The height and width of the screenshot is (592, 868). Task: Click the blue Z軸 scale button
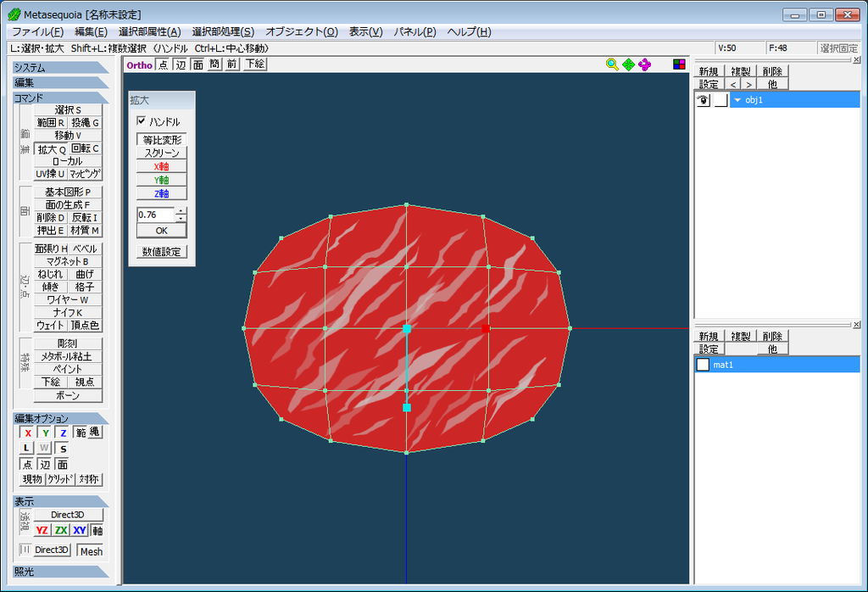162,193
